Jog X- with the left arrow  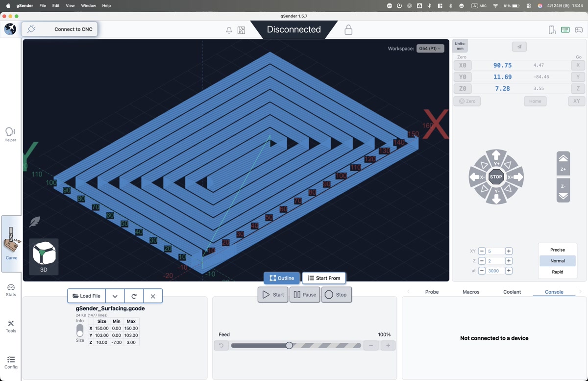(477, 177)
